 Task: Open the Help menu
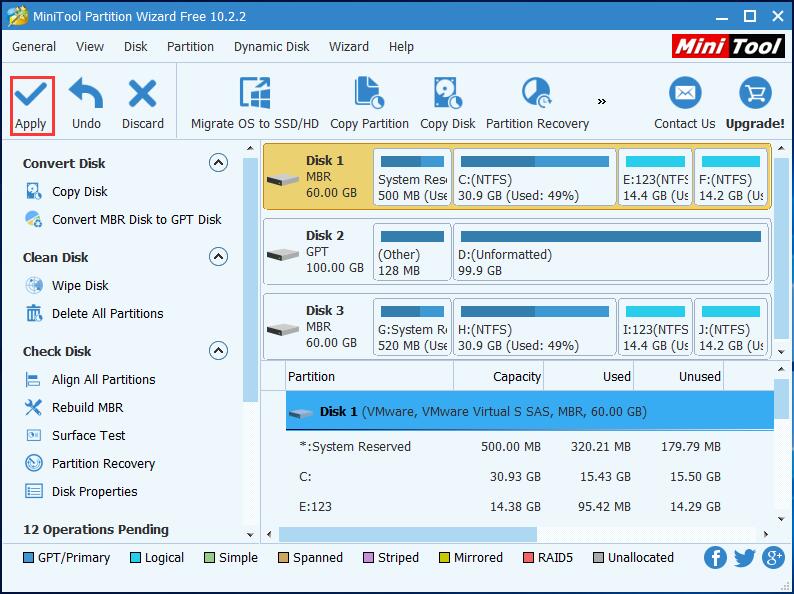(x=401, y=47)
